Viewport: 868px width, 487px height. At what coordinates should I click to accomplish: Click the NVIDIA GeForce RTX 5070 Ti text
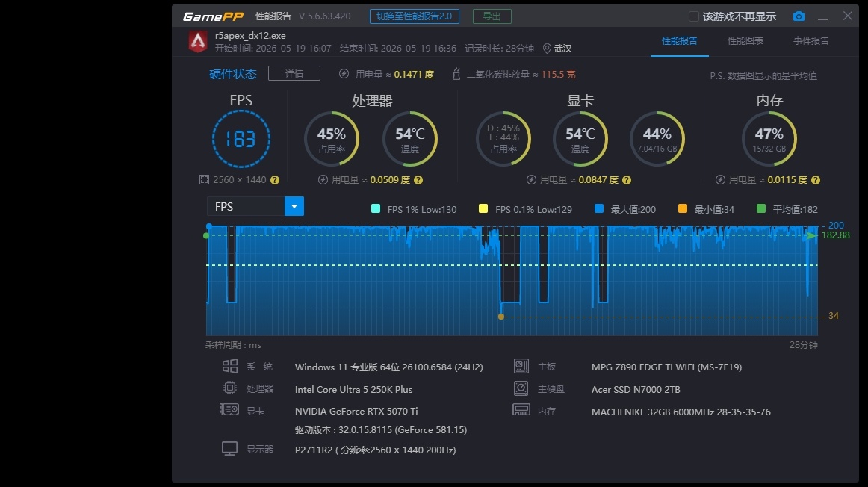point(356,411)
